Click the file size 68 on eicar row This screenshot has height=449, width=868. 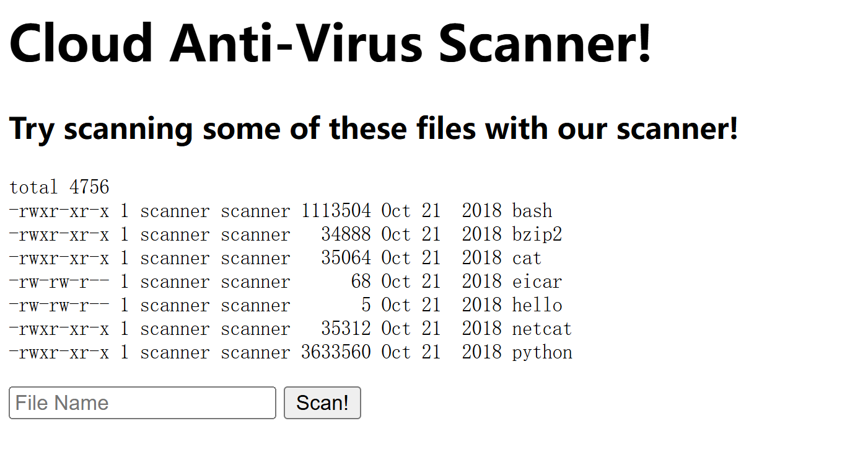[x=361, y=282]
